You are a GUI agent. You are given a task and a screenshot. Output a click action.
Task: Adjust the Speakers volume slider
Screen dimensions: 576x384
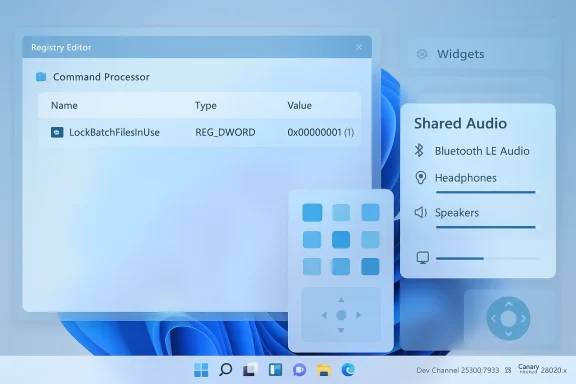click(x=486, y=227)
